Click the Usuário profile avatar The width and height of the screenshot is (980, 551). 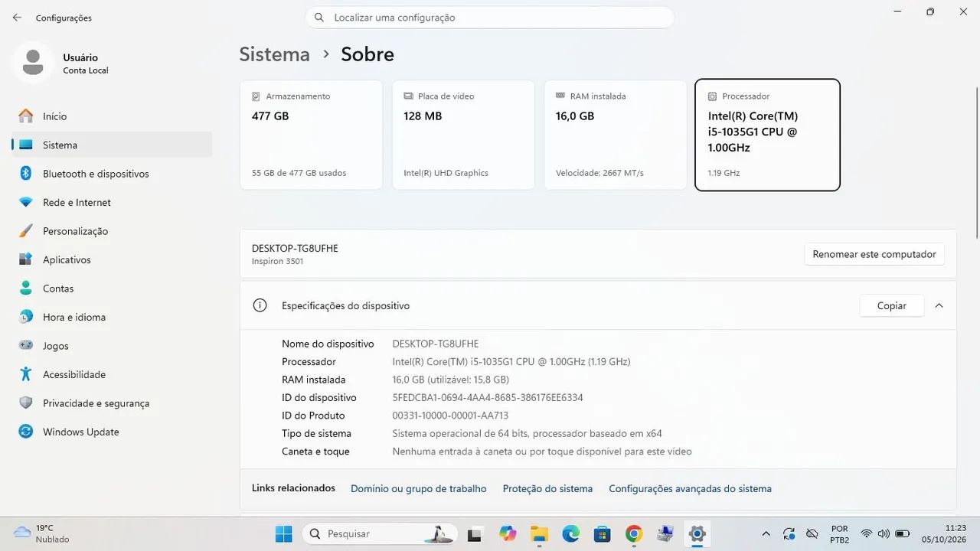click(x=33, y=63)
